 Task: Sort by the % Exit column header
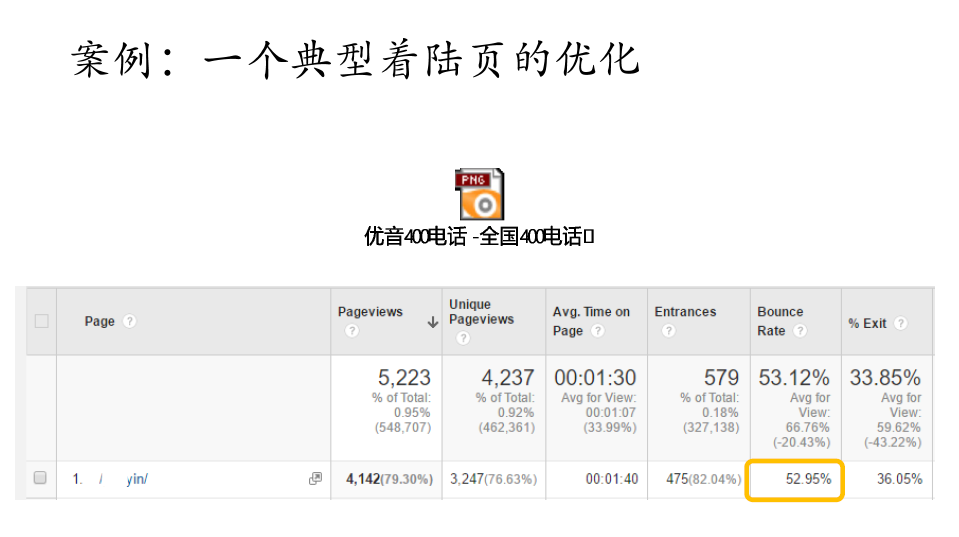pos(867,323)
